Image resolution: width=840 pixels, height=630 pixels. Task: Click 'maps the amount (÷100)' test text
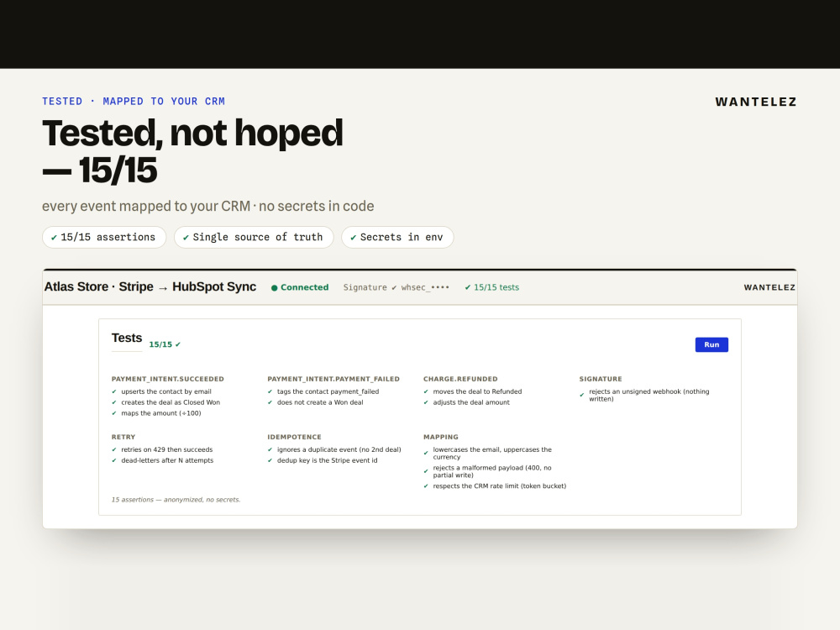pyautogui.click(x=160, y=413)
